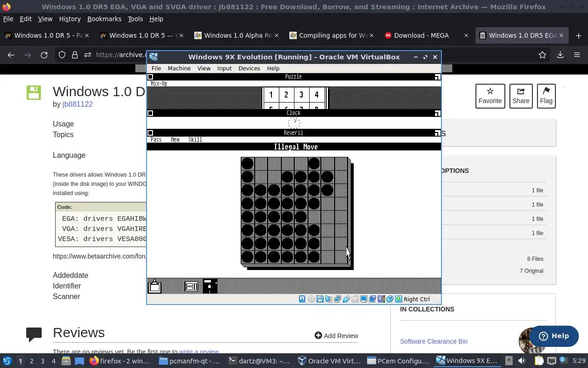Click New in the Reversi menu
Screen dimensions: 588x368
[175, 139]
